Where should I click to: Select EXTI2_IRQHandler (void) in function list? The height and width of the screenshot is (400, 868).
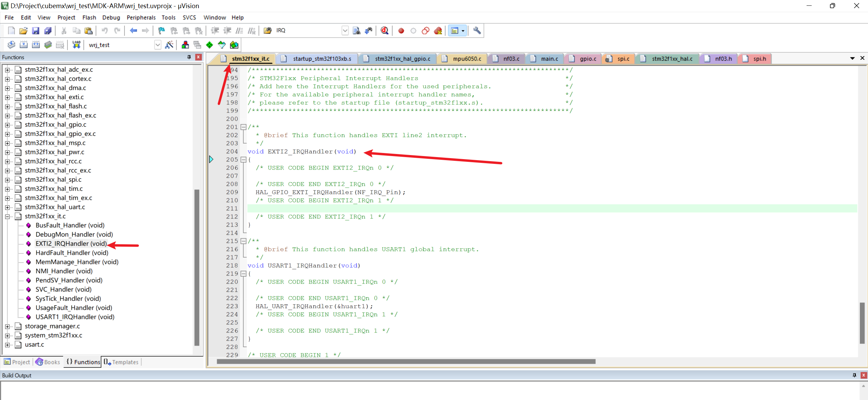[x=71, y=244]
